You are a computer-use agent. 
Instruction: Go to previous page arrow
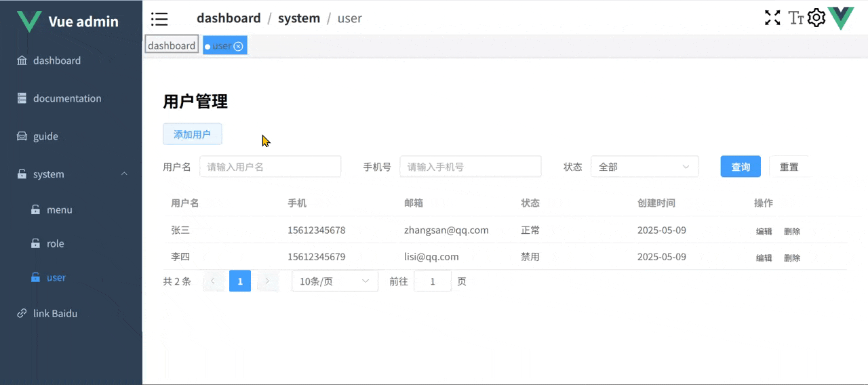click(x=213, y=281)
